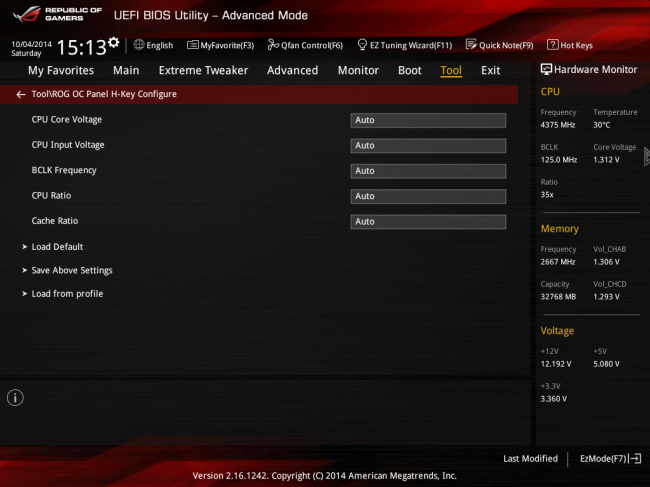Click CPU Ratio label
Viewport: 650px width, 487px height.
point(51,195)
